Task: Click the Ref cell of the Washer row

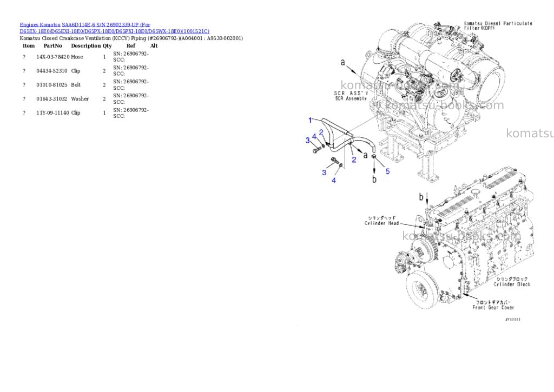Action: click(x=131, y=99)
